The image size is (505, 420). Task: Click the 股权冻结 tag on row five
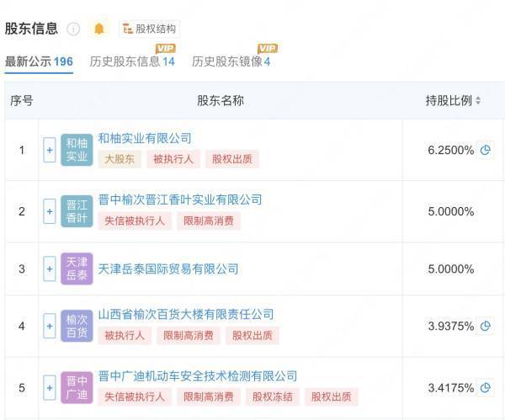pyautogui.click(x=273, y=396)
